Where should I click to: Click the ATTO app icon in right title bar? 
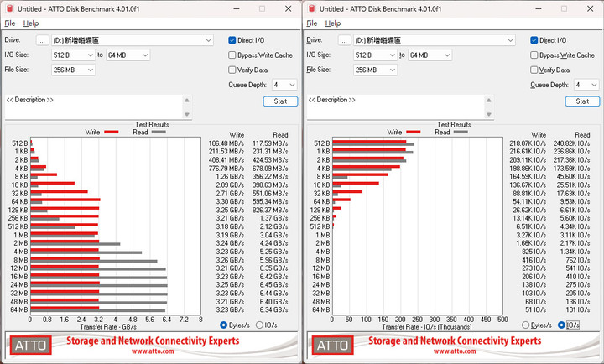(x=312, y=8)
